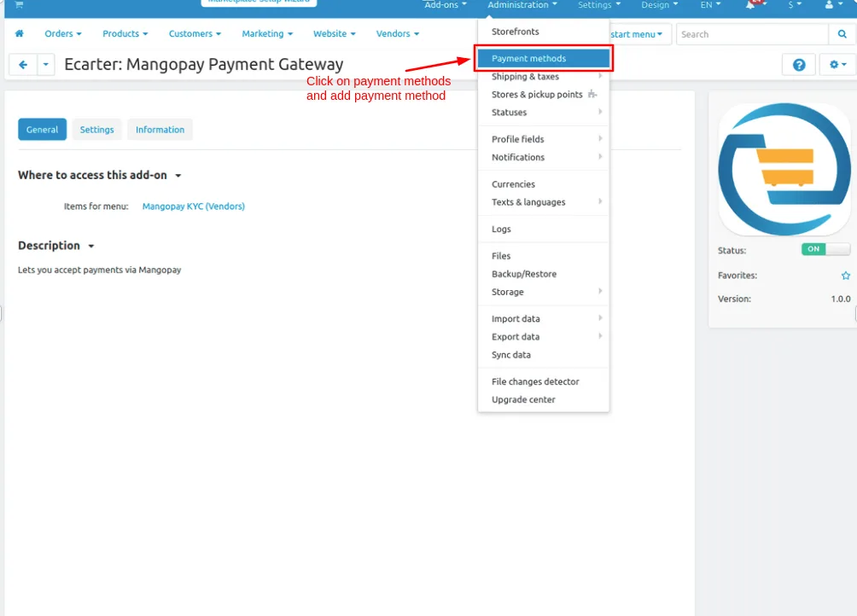This screenshot has height=616, width=857.
Task: Select Payment methods menu item
Action: click(543, 58)
